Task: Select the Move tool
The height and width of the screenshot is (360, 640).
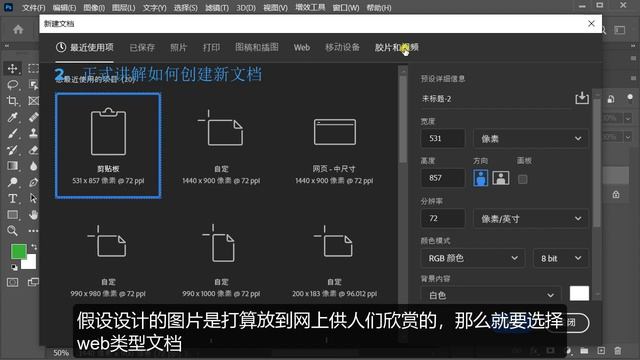Action: [12, 68]
